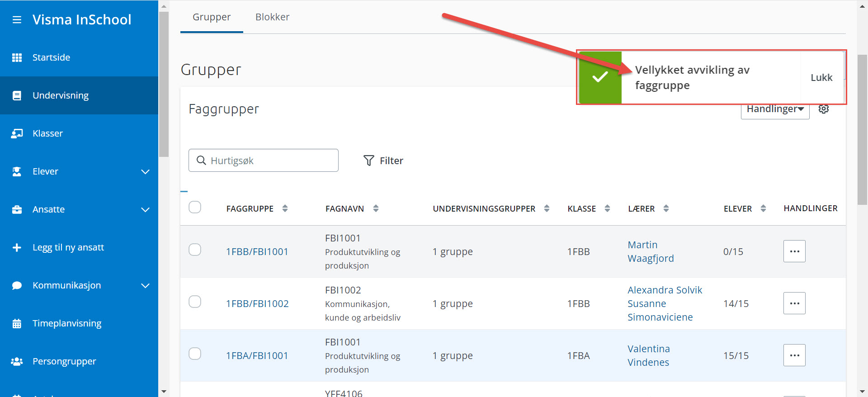Expand the Elever sidebar chevron

145,172
